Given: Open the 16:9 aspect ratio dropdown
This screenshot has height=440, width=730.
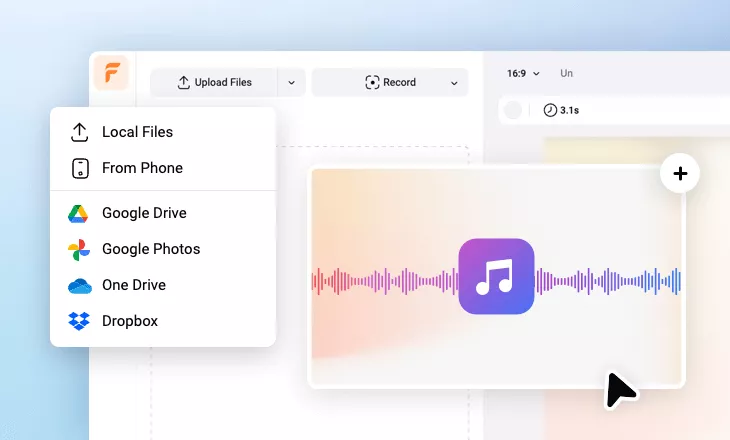Looking at the screenshot, I should (x=523, y=73).
